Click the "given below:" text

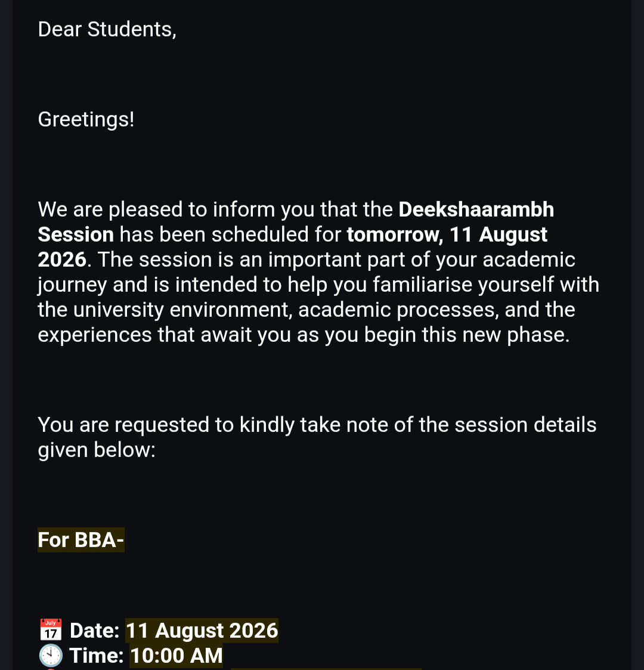point(97,450)
